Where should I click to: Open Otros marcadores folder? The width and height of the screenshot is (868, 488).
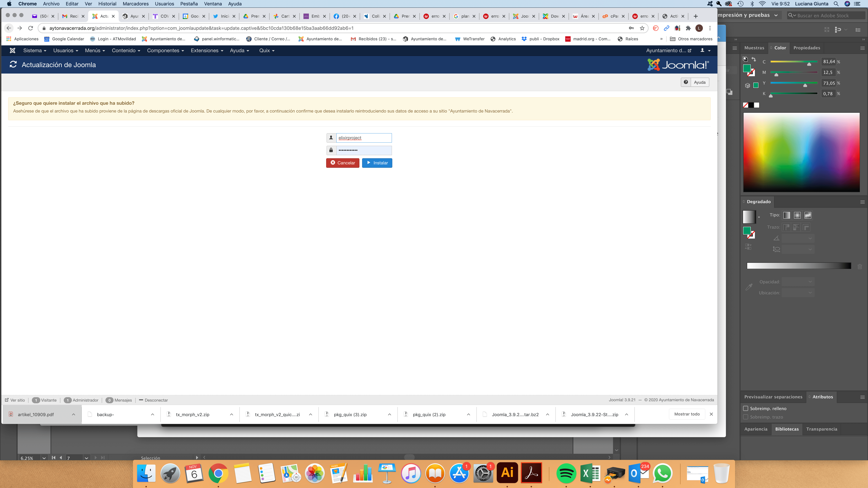coord(691,39)
